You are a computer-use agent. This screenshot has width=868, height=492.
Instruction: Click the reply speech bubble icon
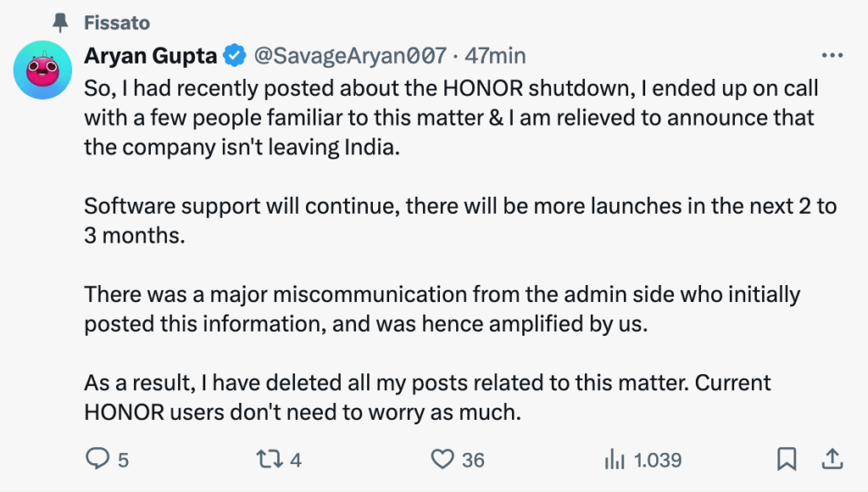(97, 460)
